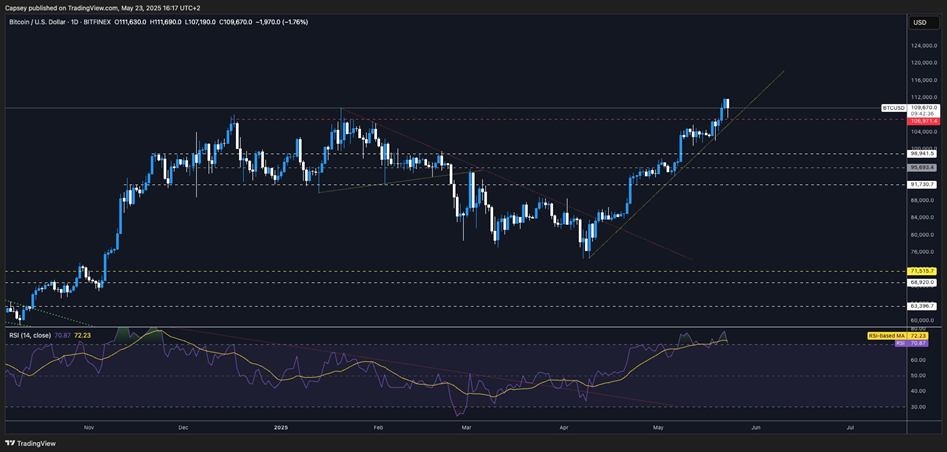Click the May date on time axis
The width and height of the screenshot is (947, 452).
point(657,426)
